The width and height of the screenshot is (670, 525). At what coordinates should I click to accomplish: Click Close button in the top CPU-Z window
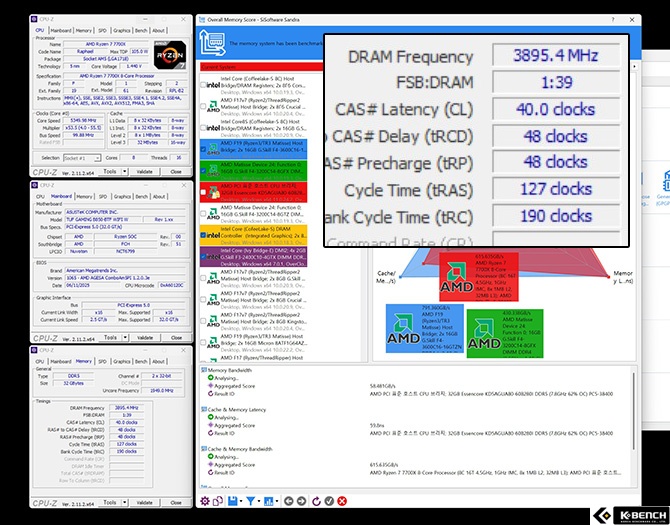tap(176, 172)
